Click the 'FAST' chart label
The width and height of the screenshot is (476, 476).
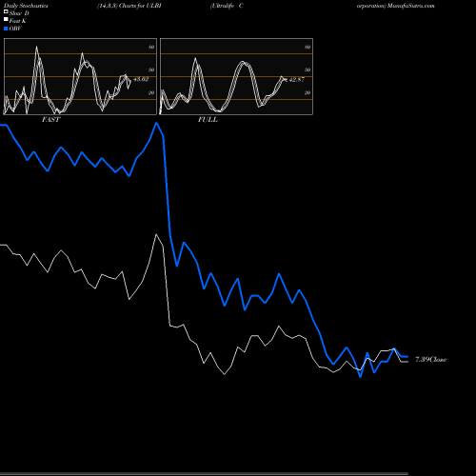50,120
